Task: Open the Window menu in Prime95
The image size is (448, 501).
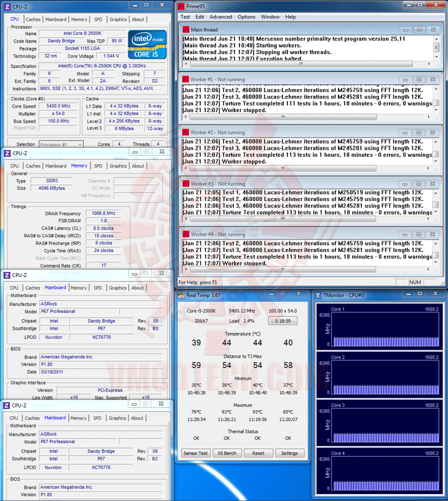Action: (270, 17)
